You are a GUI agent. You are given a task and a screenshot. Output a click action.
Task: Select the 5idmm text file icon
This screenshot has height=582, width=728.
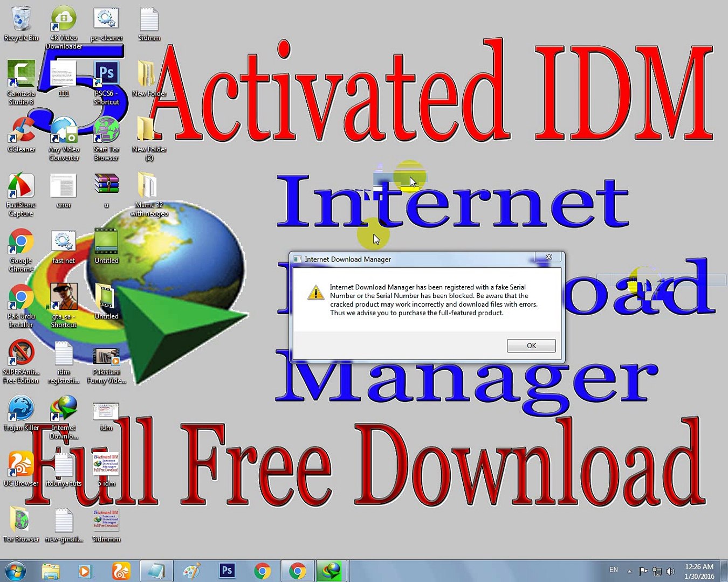pyautogui.click(x=149, y=24)
